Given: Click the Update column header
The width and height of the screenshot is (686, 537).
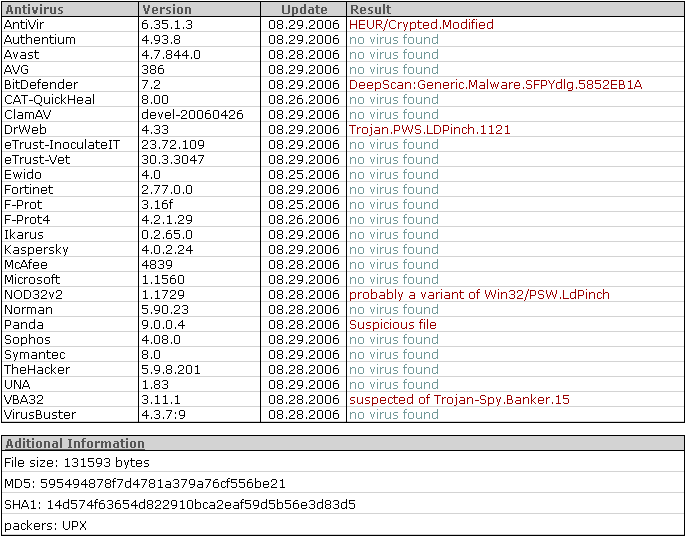Looking at the screenshot, I should coord(304,9).
